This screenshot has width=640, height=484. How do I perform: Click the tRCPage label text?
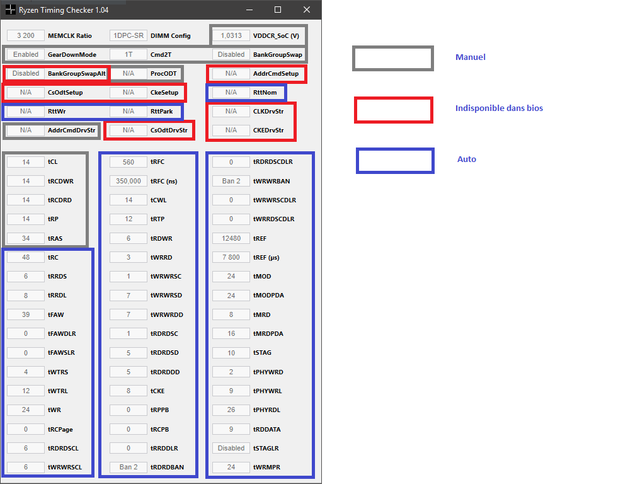coord(60,429)
